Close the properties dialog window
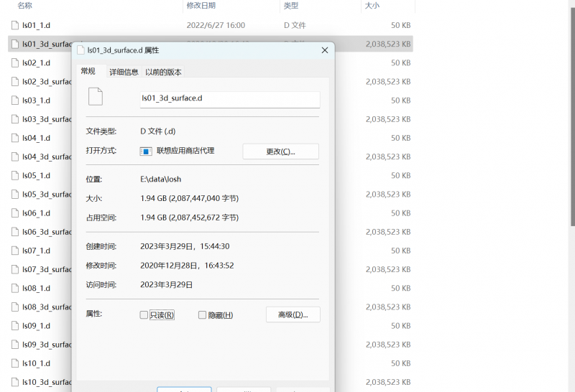Screen dimensions: 575x392 325,50
